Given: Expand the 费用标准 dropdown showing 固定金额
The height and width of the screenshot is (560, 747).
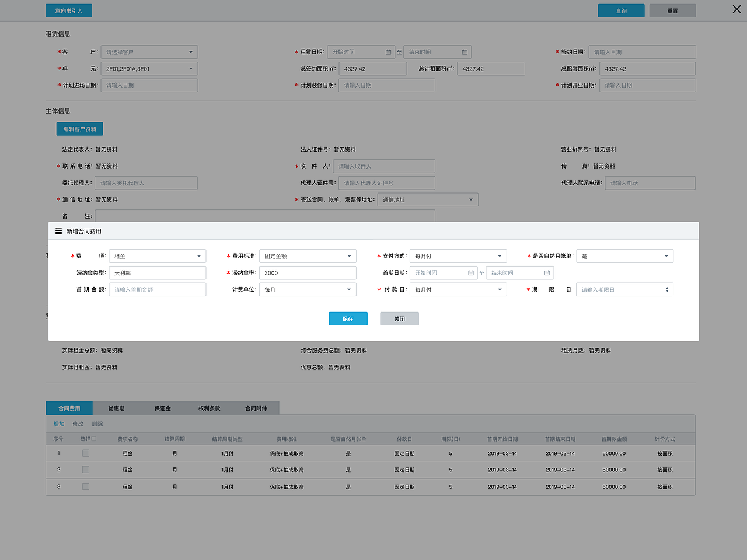Looking at the screenshot, I should tap(308, 256).
